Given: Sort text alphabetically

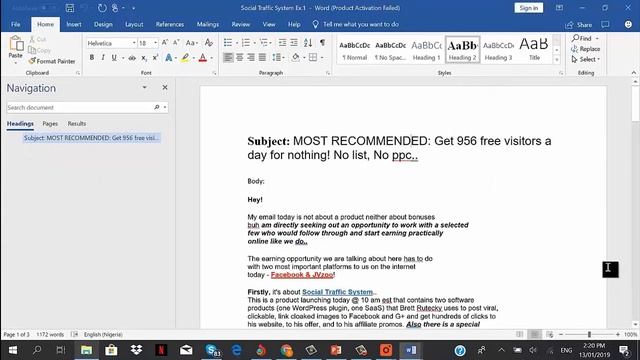Looking at the screenshot, I should click(308, 42).
